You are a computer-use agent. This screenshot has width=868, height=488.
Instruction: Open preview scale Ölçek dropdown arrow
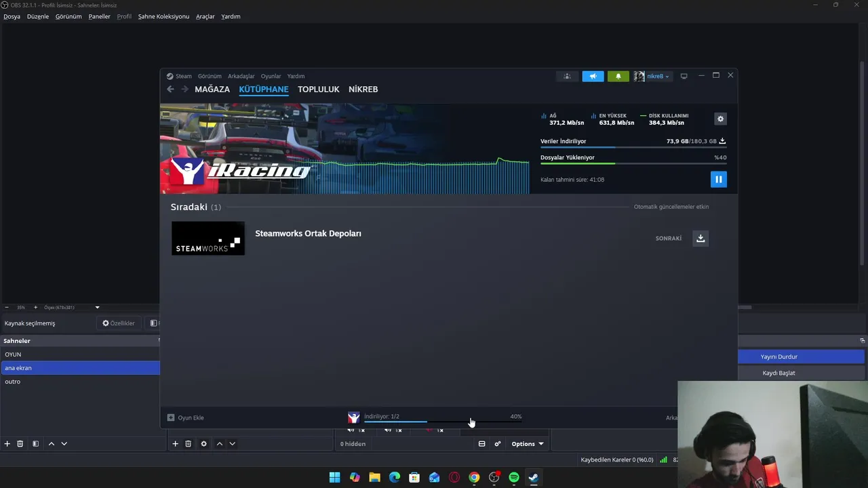[97, 308]
